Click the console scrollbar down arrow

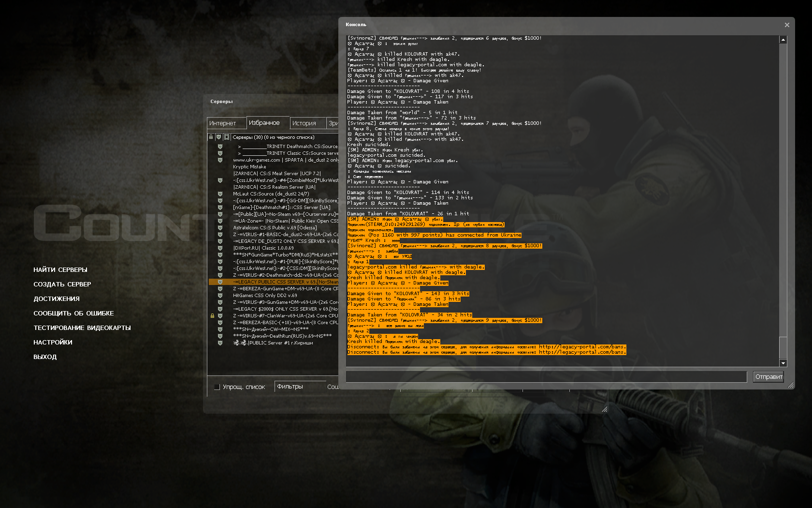(x=783, y=363)
